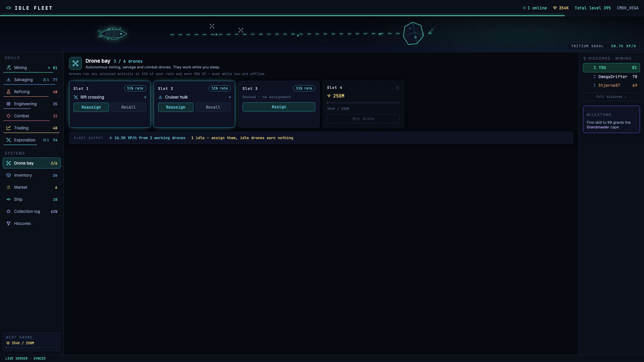Click the Trading chart icon
Image resolution: width=644 pixels, height=362 pixels.
point(9,128)
